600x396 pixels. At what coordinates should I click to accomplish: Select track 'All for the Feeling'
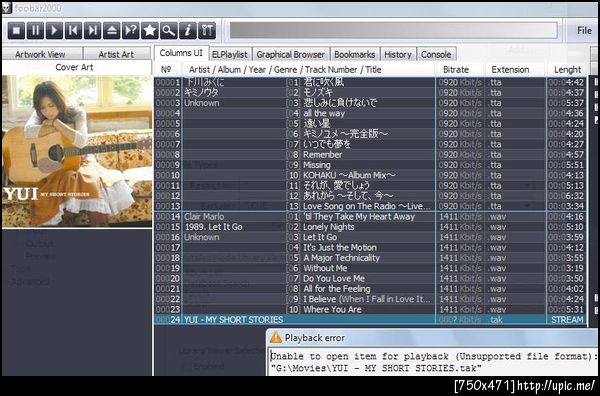point(337,289)
